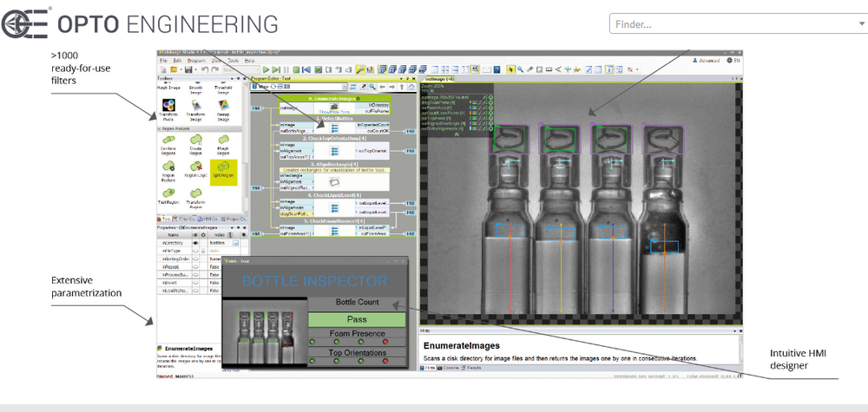Click the bottle thumbnail image in HMI window

click(x=264, y=333)
